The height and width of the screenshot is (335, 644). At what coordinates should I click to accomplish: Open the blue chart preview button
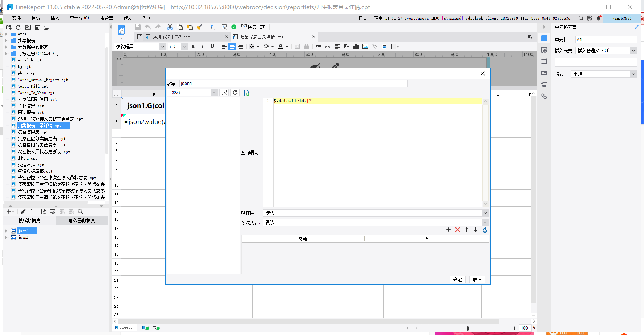coord(121,31)
